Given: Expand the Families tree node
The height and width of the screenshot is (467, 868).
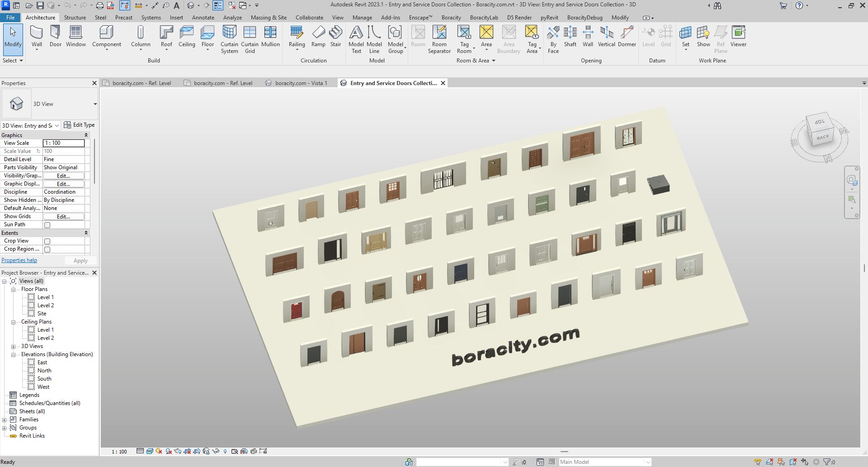Looking at the screenshot, I should (5, 420).
